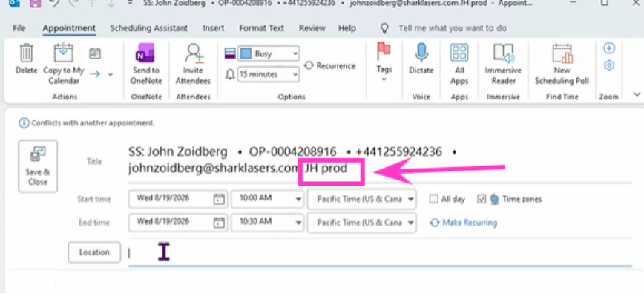Open the Insert tab
Screen dimensions: 644x294
(x=214, y=28)
